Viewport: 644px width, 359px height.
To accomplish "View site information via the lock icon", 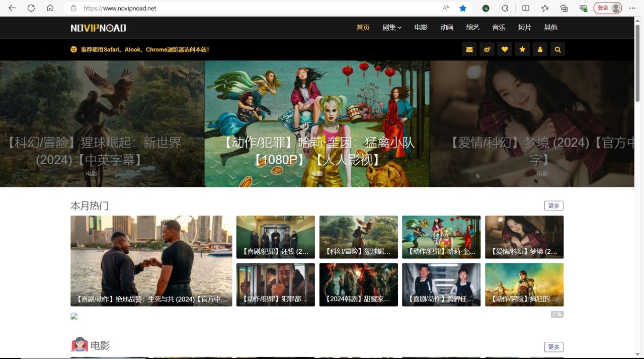I will pyautogui.click(x=73, y=8).
